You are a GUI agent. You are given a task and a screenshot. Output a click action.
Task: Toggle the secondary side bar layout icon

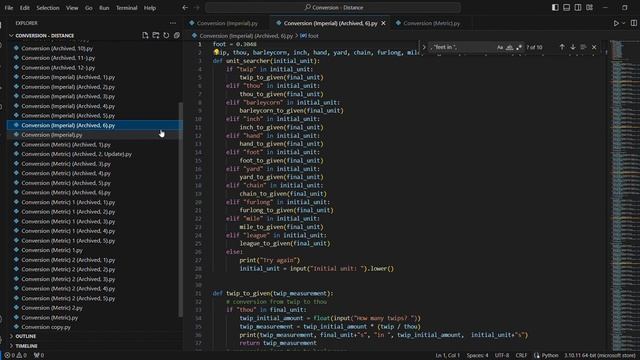(578, 7)
